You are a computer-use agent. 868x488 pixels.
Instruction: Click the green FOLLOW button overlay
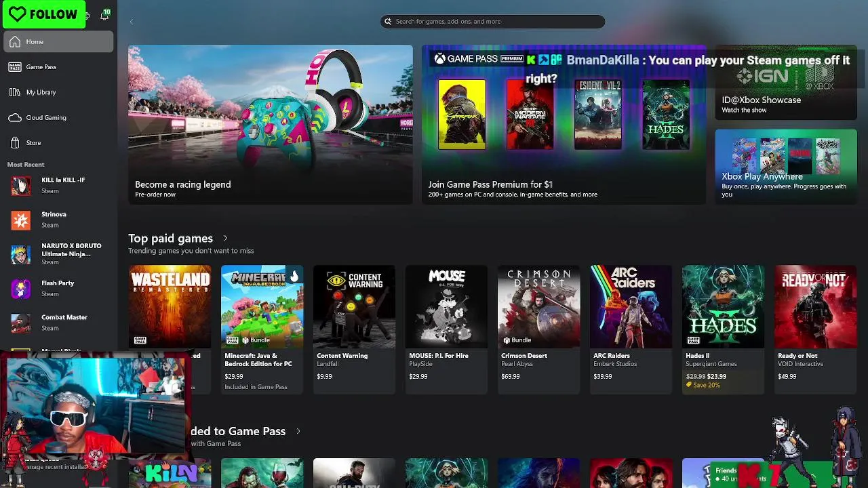(44, 14)
